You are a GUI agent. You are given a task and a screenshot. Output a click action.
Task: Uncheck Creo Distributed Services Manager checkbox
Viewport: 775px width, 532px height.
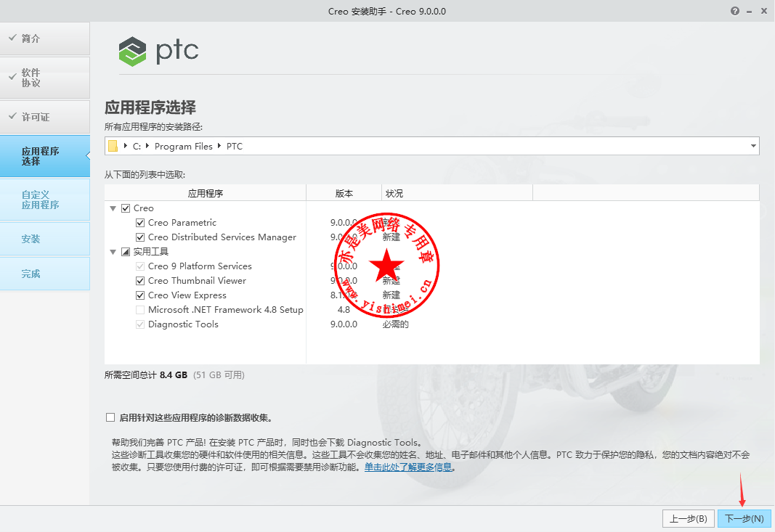point(140,237)
